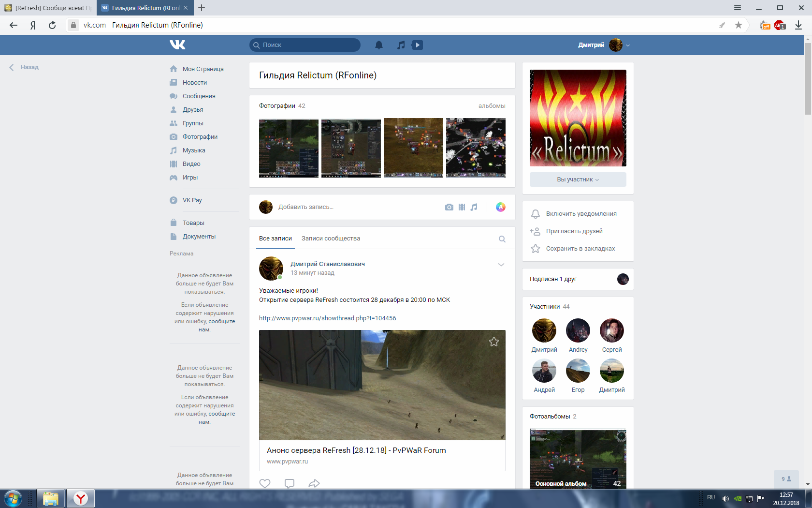This screenshot has width=812, height=508.
Task: Open the colorful poster icon in post box
Action: [501, 207]
